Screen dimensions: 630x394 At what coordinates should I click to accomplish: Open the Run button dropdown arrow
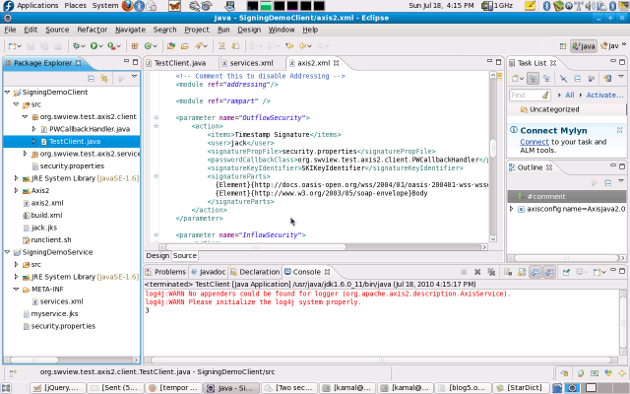click(100, 46)
